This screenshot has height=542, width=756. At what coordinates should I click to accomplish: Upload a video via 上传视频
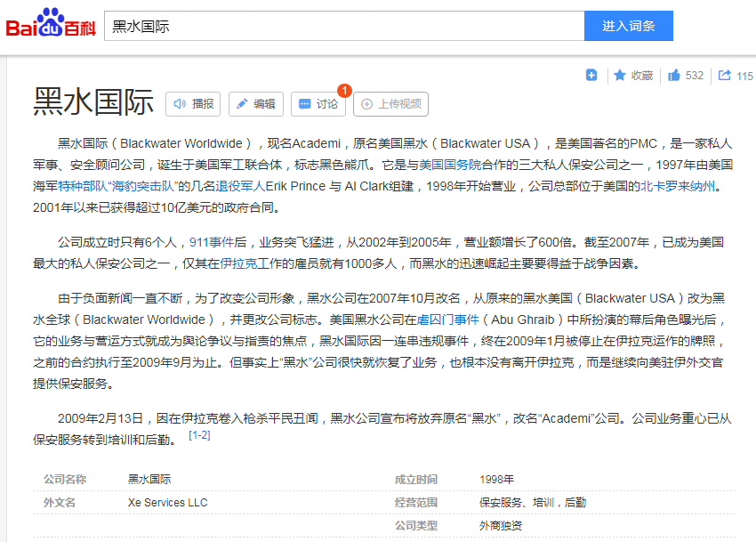coord(390,104)
